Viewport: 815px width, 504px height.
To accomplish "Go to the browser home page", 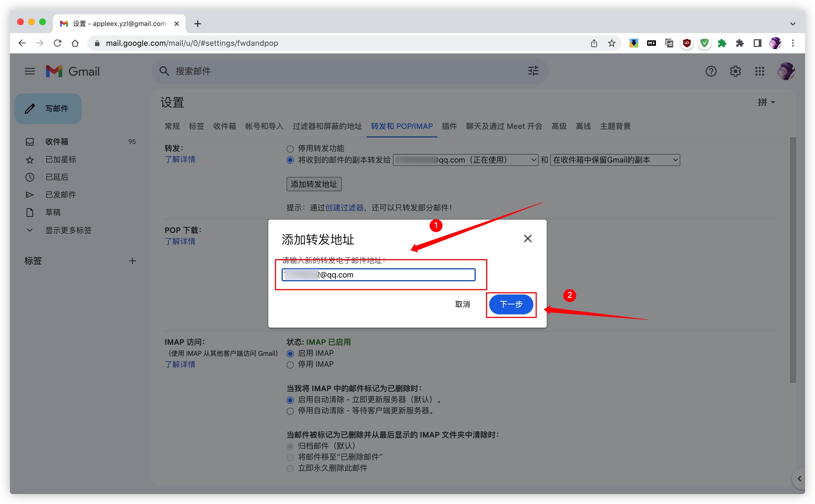I will (x=75, y=43).
